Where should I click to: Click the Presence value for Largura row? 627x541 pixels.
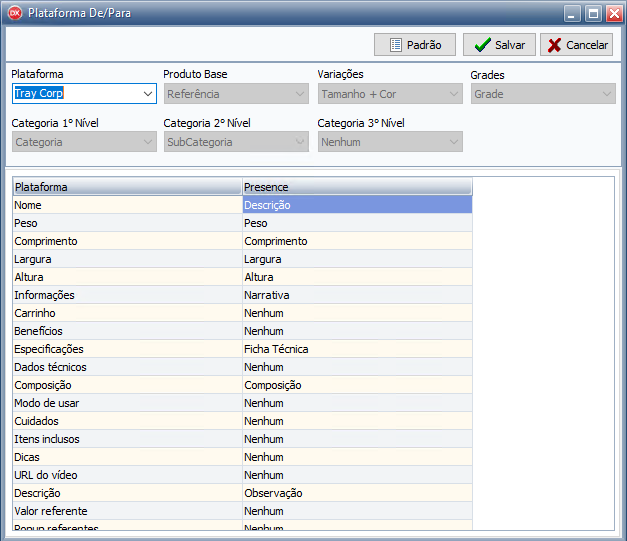tap(357, 259)
